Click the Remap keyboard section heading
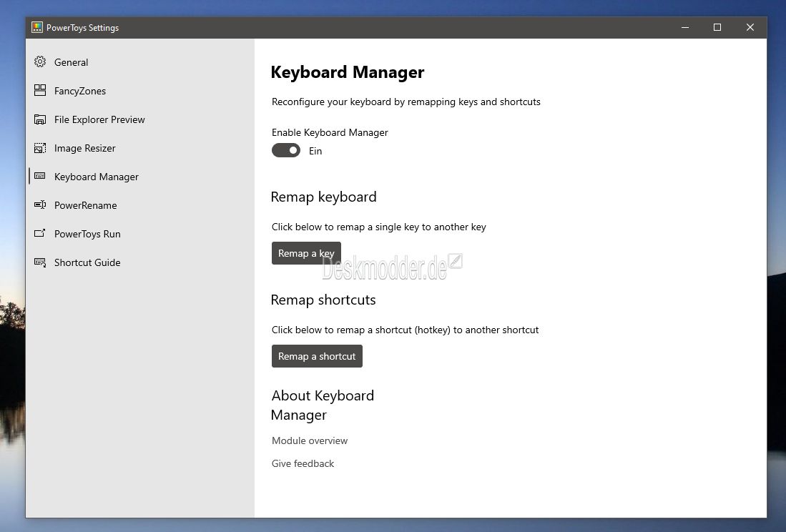The width and height of the screenshot is (786, 532). [323, 197]
